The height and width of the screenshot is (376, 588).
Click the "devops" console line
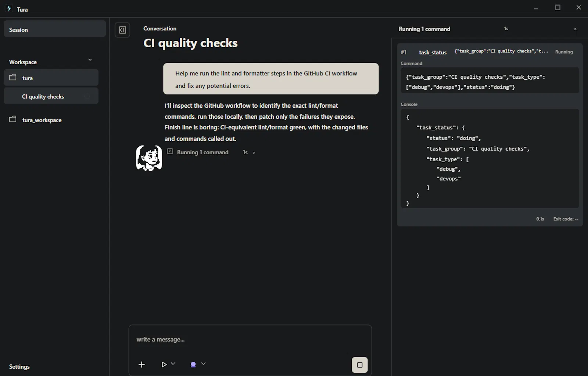(448, 179)
